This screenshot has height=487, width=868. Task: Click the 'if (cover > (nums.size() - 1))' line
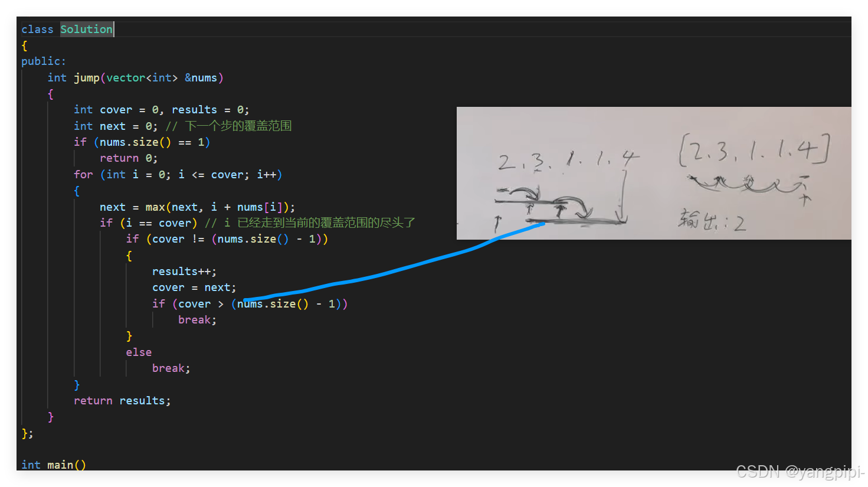[x=250, y=304]
